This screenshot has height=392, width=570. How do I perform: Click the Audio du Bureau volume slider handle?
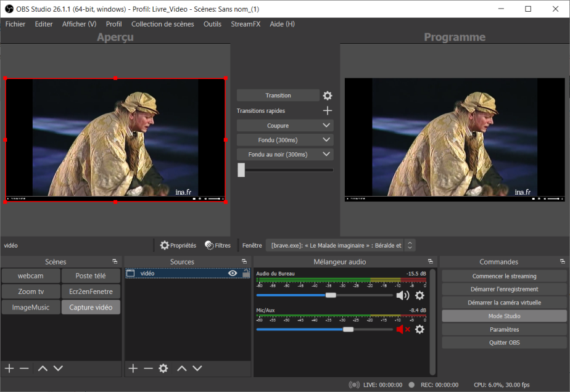point(331,295)
